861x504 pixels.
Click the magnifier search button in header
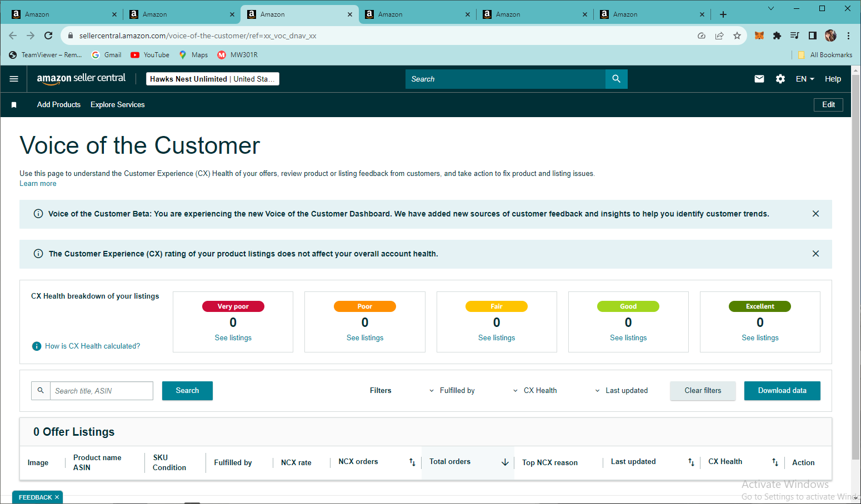[x=616, y=79]
